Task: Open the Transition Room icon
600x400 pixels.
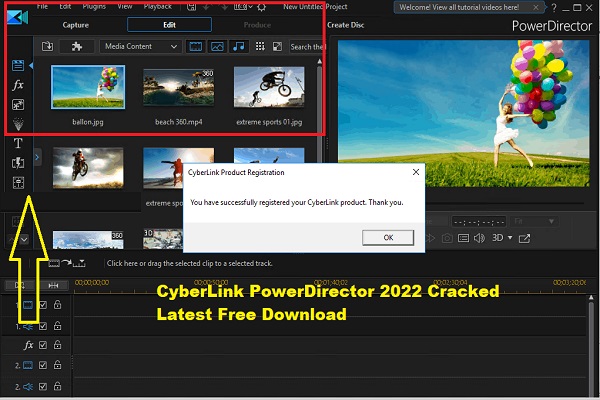Action: click(18, 163)
